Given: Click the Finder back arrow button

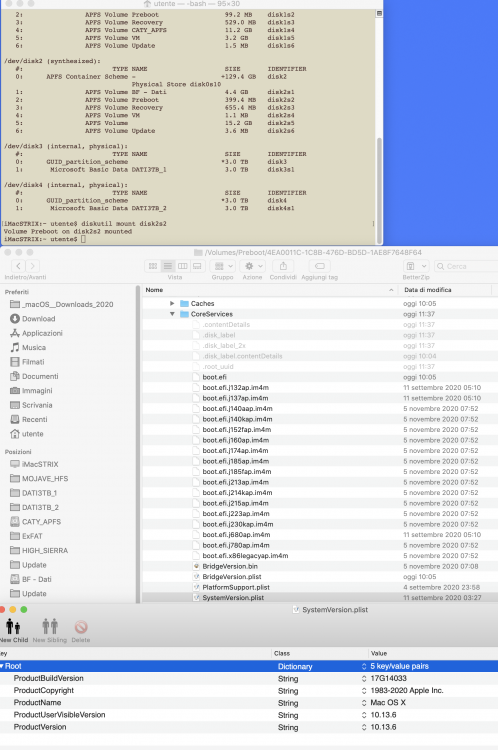Looking at the screenshot, I should [x=18, y=266].
